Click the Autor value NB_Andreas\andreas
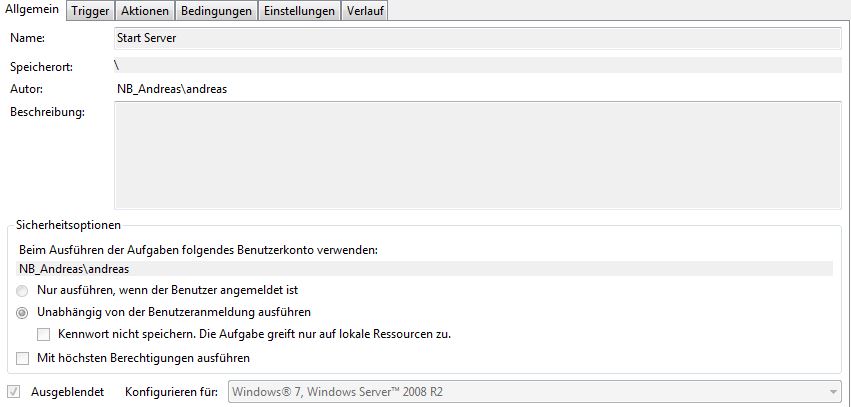This screenshot has width=851, height=407. tap(172, 90)
